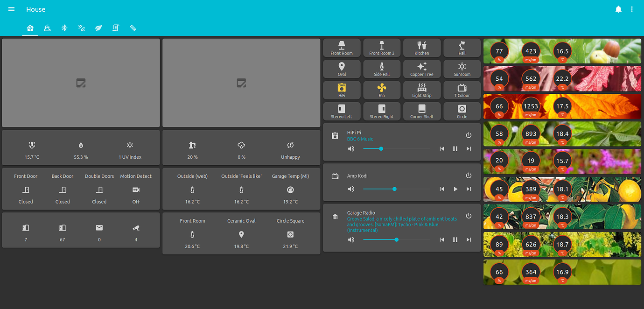644x309 pixels.
Task: Turn on T Colour via the TV icon
Action: [462, 87]
